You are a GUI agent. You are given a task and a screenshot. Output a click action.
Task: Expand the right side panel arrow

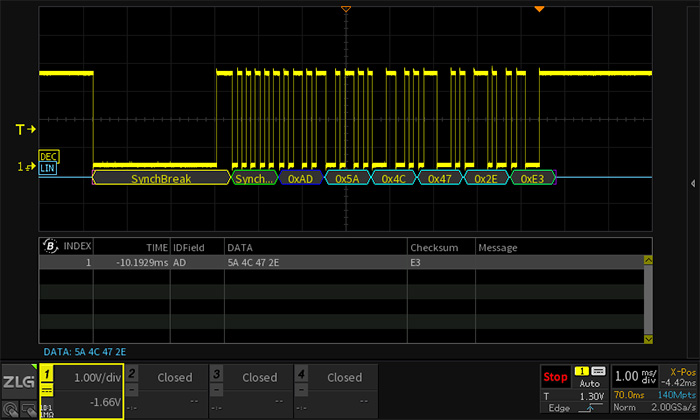click(693, 183)
